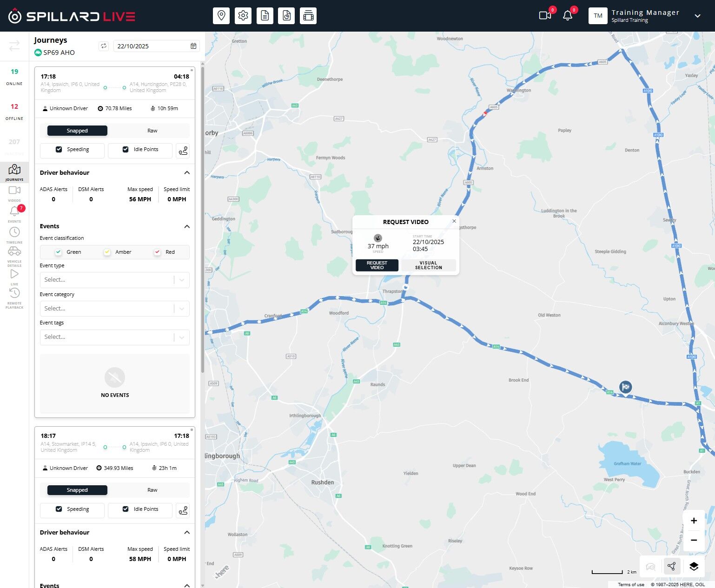715x588 pixels.
Task: Open the Event category dropdown
Action: (x=114, y=309)
